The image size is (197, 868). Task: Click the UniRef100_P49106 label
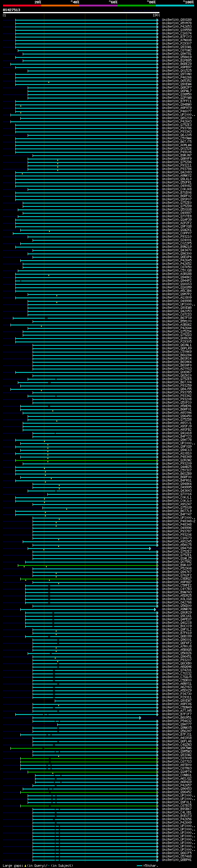[x=177, y=152]
